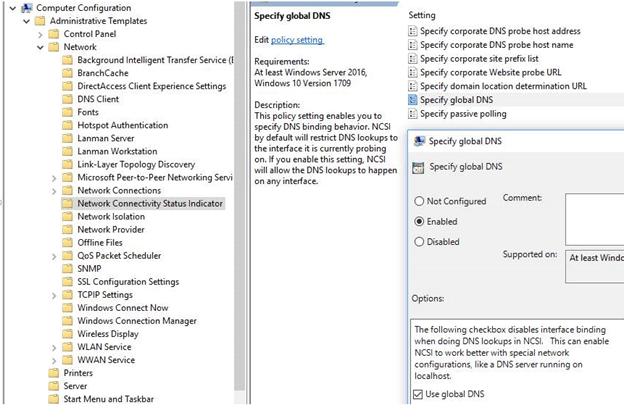Collapse the Computer Configuration node
Screen dimensions: 624x405
pos(13,8)
